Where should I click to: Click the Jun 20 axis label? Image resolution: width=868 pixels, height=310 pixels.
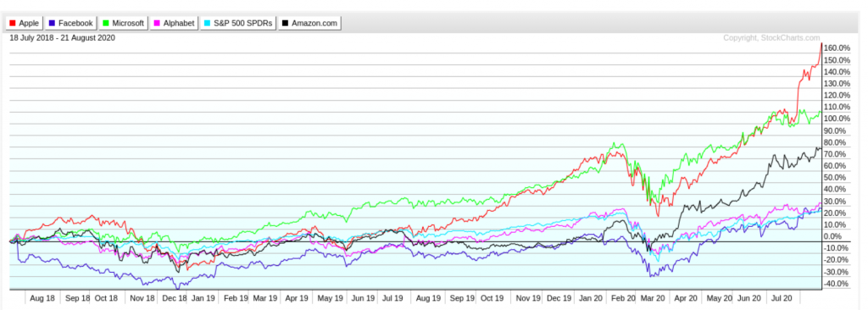(750, 298)
